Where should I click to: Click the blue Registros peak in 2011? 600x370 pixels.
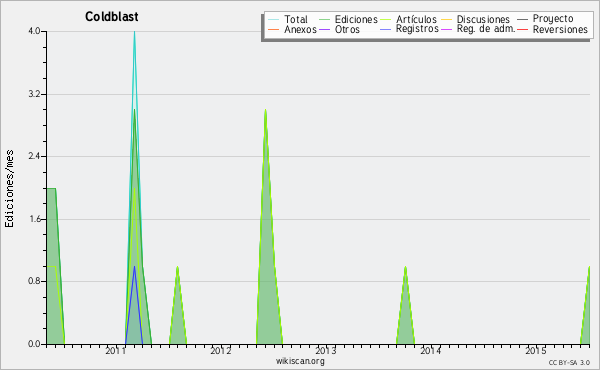coord(134,267)
